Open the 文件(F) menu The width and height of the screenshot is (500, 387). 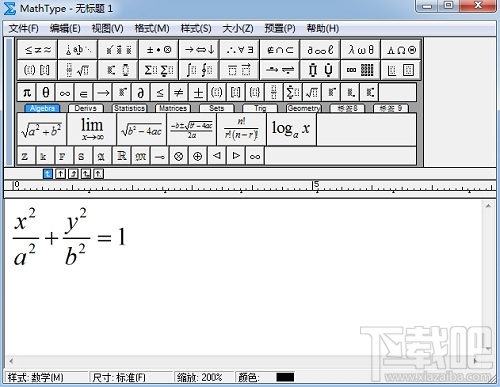pyautogui.click(x=23, y=28)
